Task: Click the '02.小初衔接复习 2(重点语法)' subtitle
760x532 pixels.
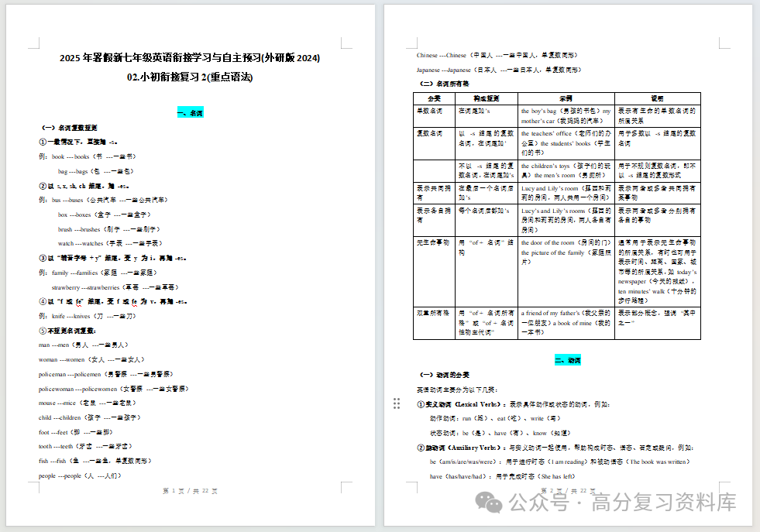Action: click(x=190, y=77)
